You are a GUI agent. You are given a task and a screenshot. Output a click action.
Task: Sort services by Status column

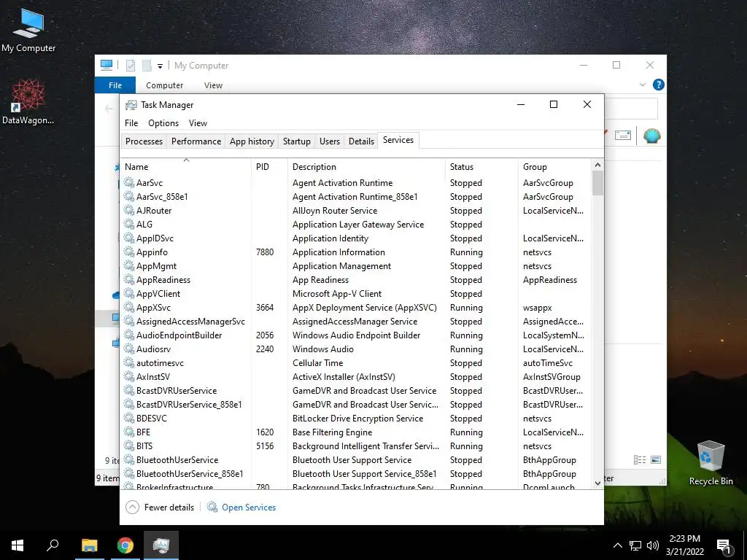tap(481, 167)
